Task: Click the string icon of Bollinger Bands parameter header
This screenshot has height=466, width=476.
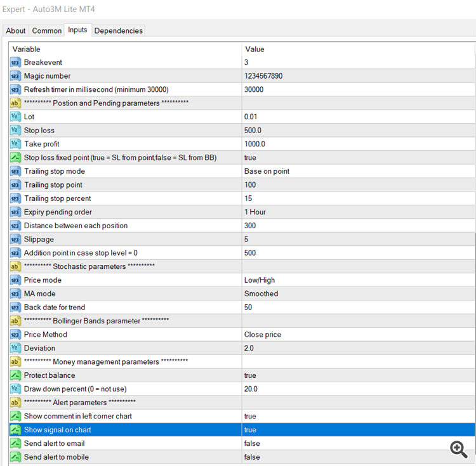Action: (15, 321)
